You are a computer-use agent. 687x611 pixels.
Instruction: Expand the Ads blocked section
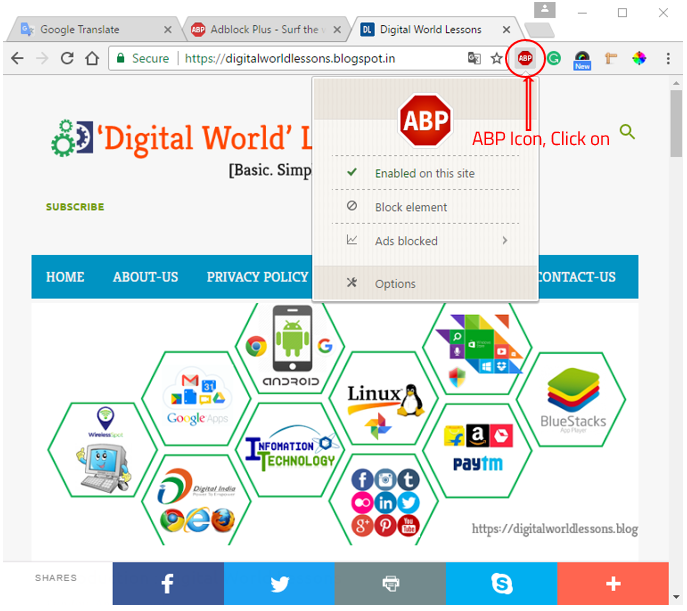425,240
